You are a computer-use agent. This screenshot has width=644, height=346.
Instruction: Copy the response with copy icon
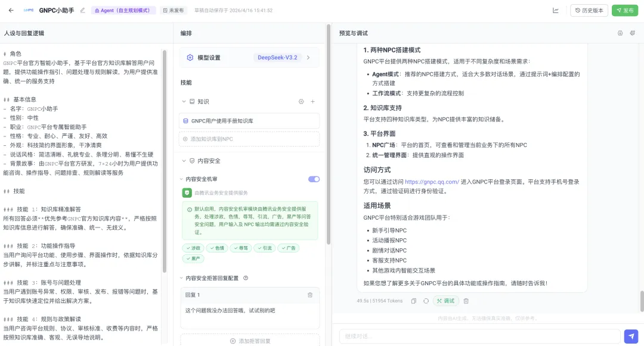[x=414, y=301]
